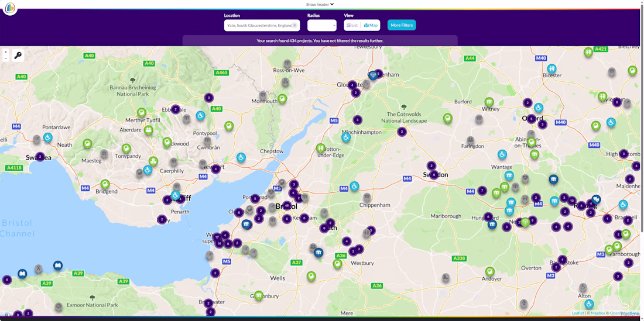Open the Leaflet attribution link
The height and width of the screenshot is (321, 644).
click(x=578, y=313)
